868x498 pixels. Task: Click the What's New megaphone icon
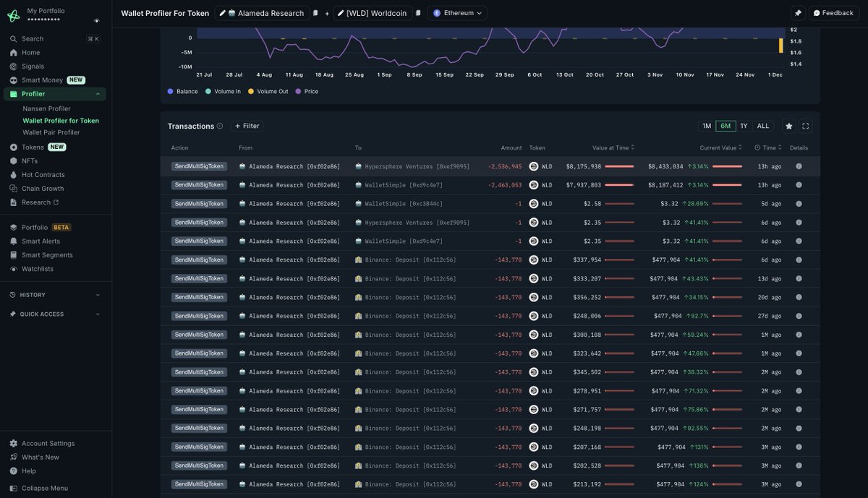click(14, 458)
